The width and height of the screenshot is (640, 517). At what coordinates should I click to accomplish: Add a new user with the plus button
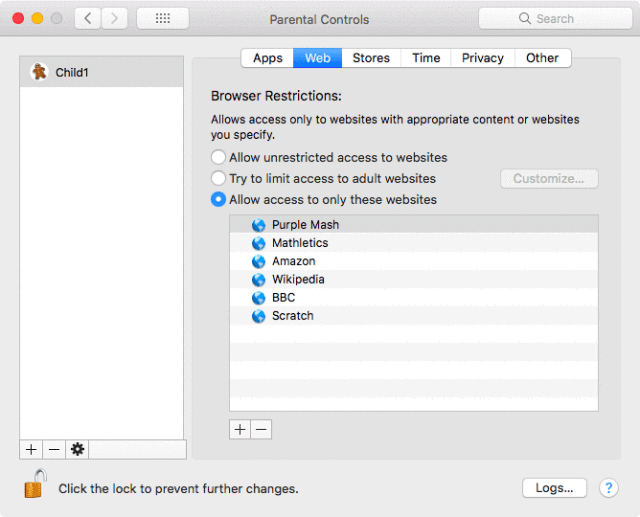pyautogui.click(x=31, y=449)
